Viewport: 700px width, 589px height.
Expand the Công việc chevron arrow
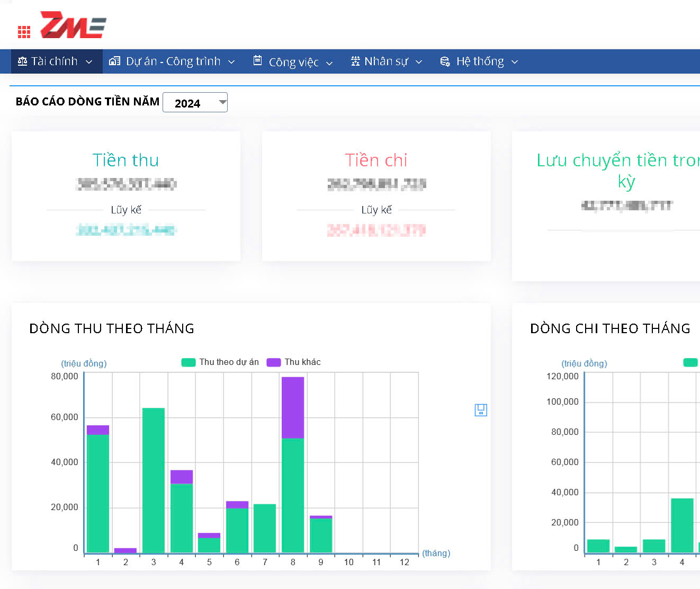pos(329,63)
